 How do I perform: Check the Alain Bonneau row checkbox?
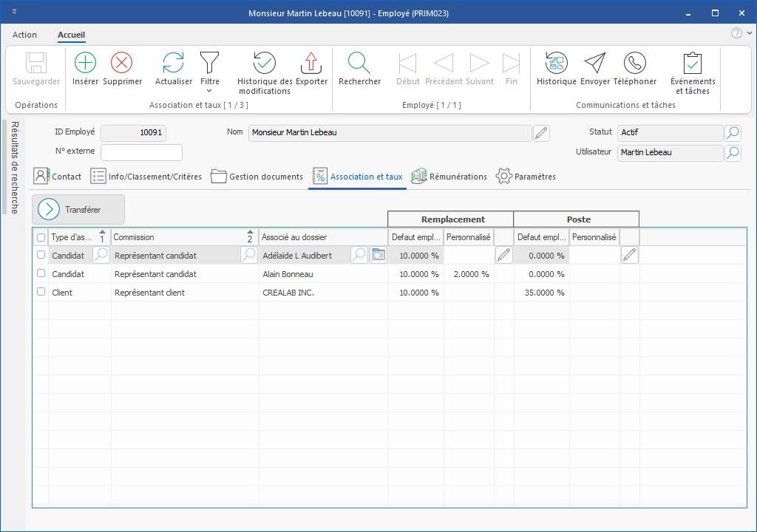[x=41, y=273]
